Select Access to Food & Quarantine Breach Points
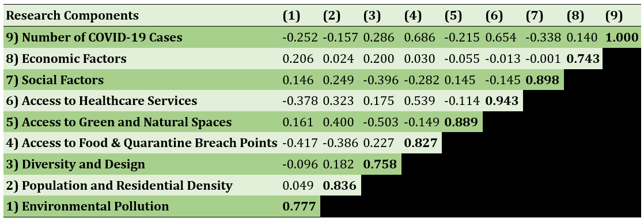 point(141,143)
